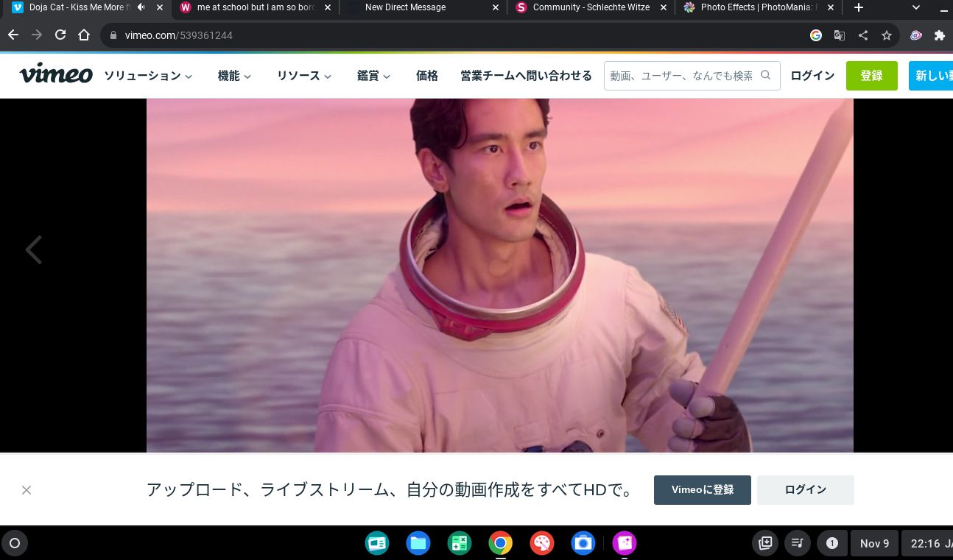953x560 pixels.
Task: Click the search magnifier icon in Vimeo search
Action: click(766, 75)
